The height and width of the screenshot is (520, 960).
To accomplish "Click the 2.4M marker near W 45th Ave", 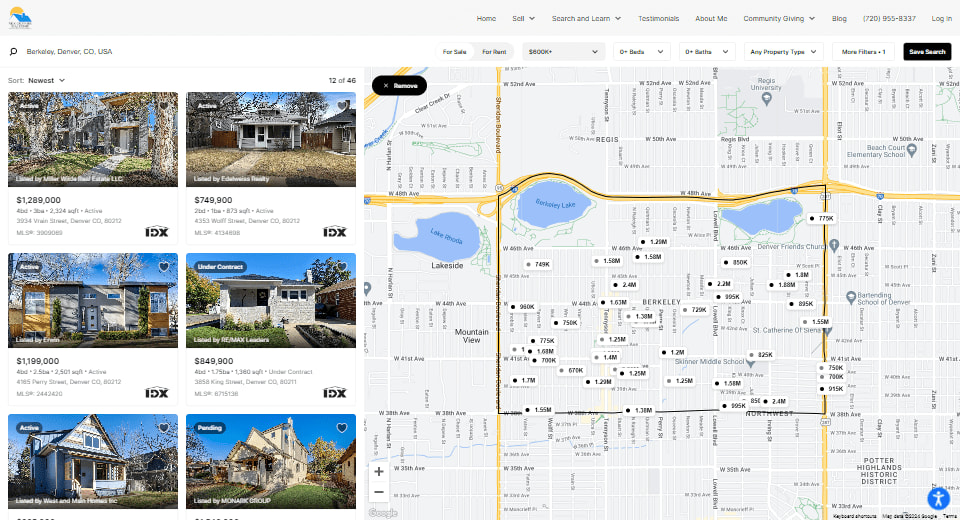I will coord(625,285).
